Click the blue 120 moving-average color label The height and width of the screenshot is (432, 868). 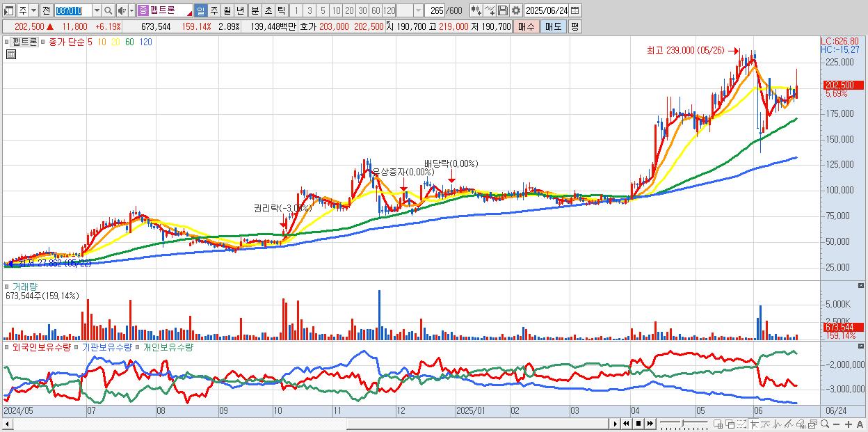[146, 42]
